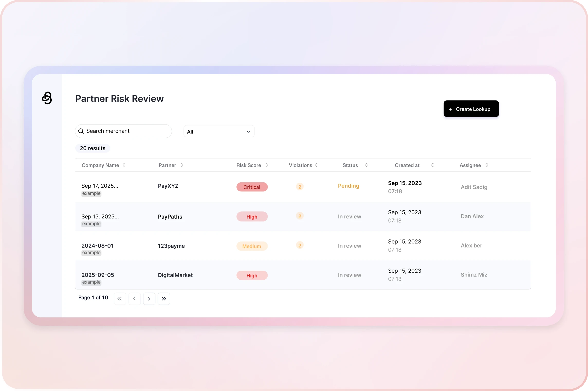Click the search magnifier icon
The image size is (588, 391).
click(81, 131)
